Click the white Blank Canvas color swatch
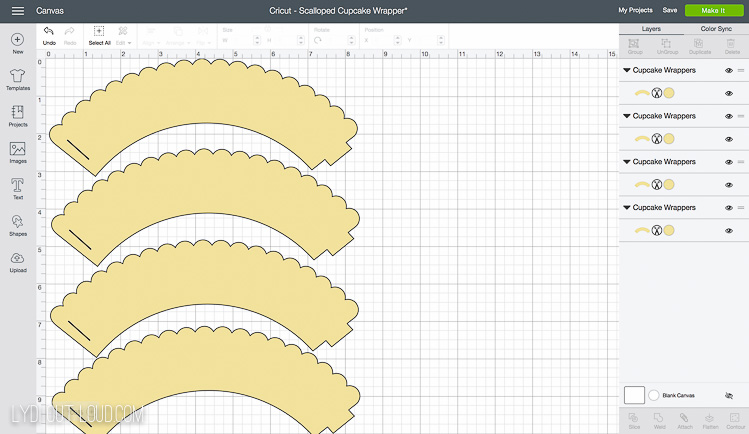Image resolution: width=749 pixels, height=434 pixels. (634, 395)
